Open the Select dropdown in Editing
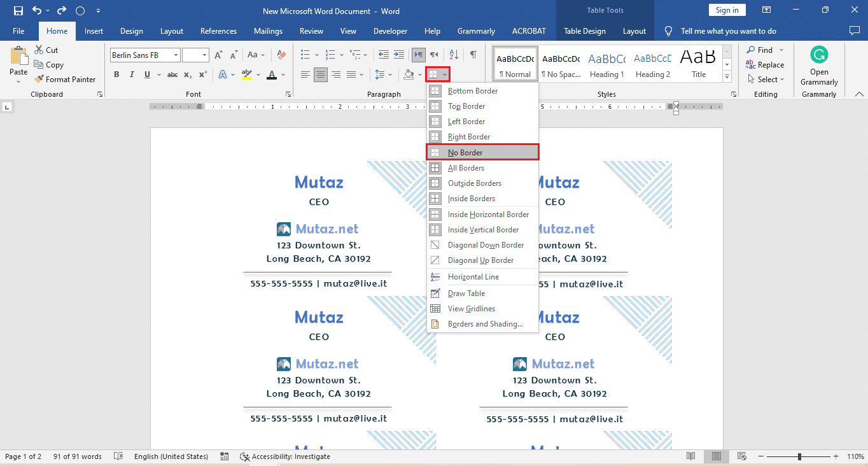This screenshot has width=868, height=466. (766, 80)
